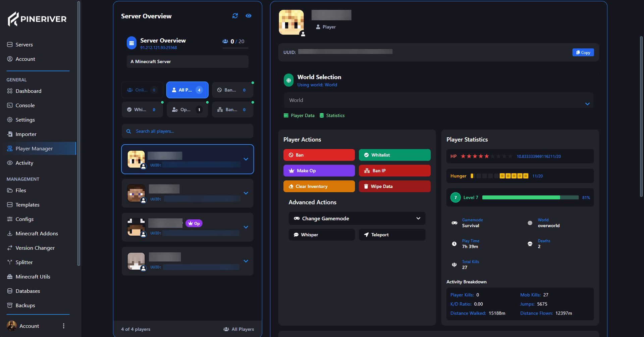The image size is (644, 337).
Task: Click the Teleport button
Action: (392, 235)
